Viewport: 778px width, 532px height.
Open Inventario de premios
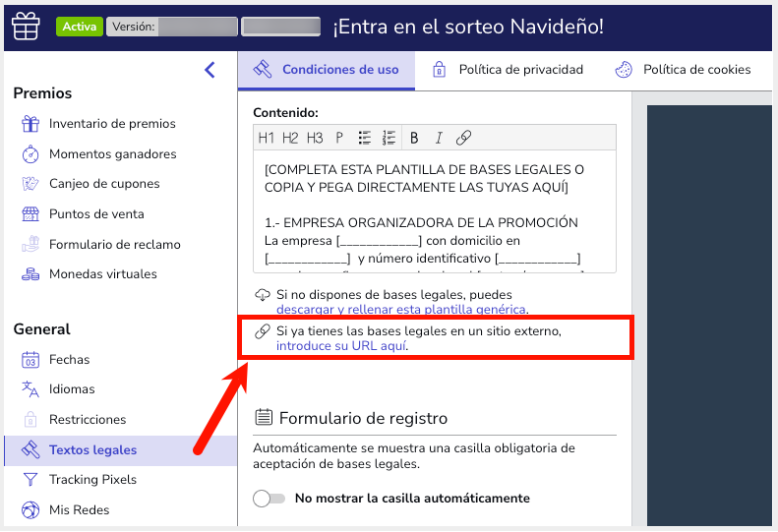112,124
